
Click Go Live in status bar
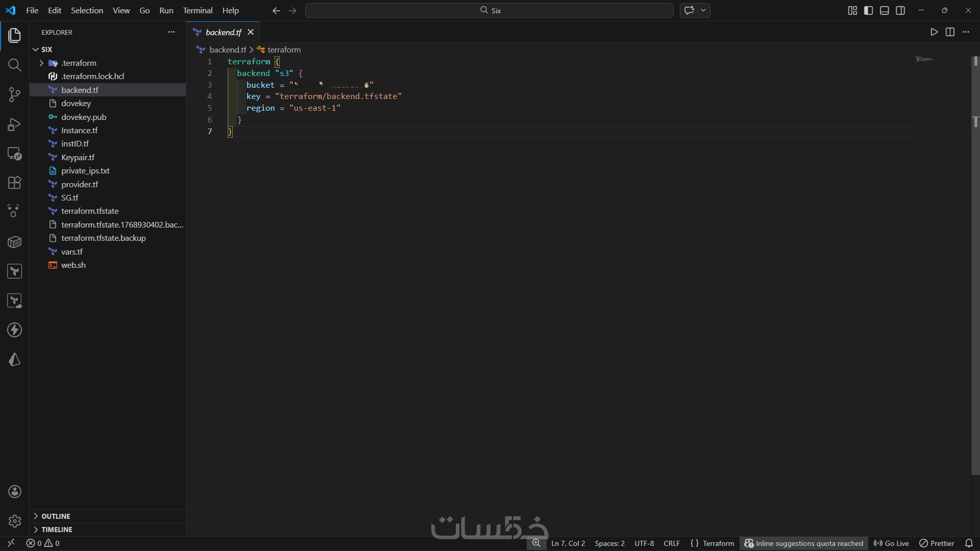[891, 543]
